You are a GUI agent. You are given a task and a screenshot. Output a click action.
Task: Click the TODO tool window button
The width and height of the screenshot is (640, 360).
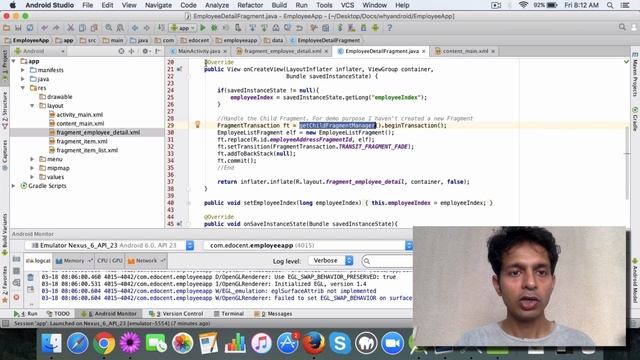pyautogui.click(x=58, y=313)
